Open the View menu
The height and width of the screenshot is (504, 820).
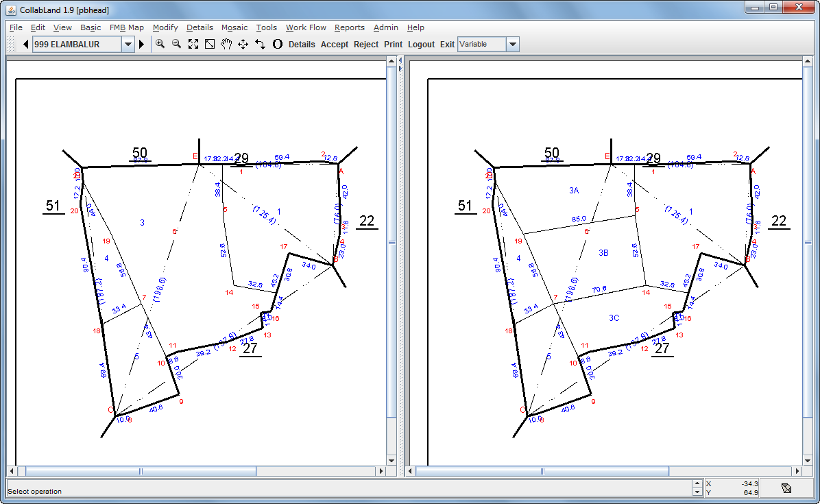click(x=62, y=27)
